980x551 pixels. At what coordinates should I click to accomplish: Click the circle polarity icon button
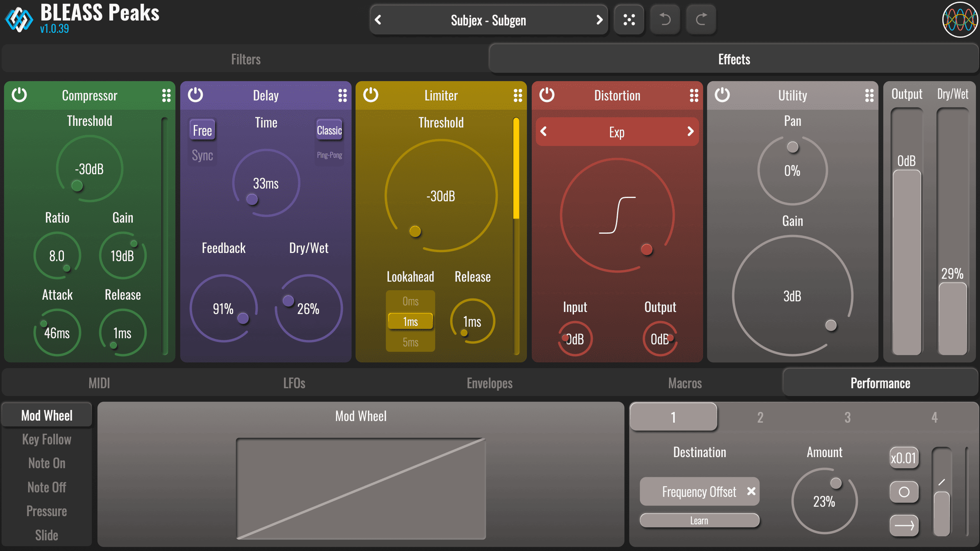pyautogui.click(x=904, y=492)
